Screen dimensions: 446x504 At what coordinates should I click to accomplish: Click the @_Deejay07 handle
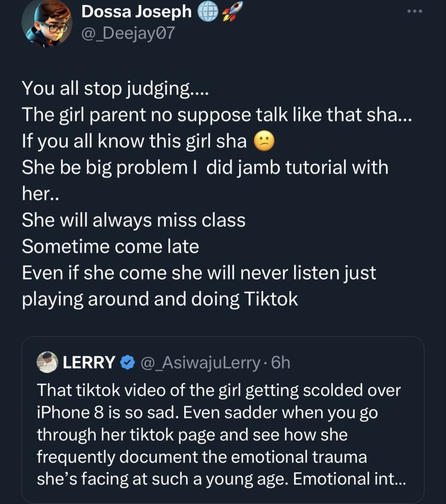pos(128,33)
